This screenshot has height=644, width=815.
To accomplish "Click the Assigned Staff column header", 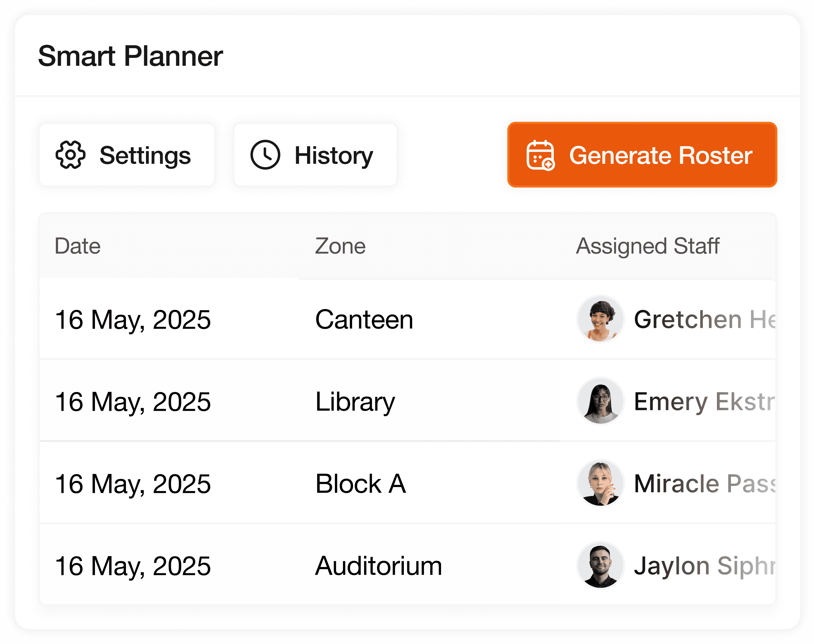I will pyautogui.click(x=647, y=246).
